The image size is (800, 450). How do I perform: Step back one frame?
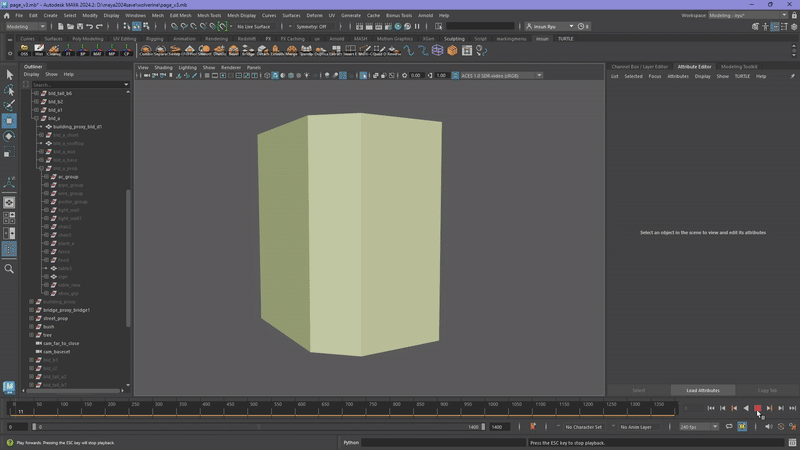pyautogui.click(x=722, y=408)
